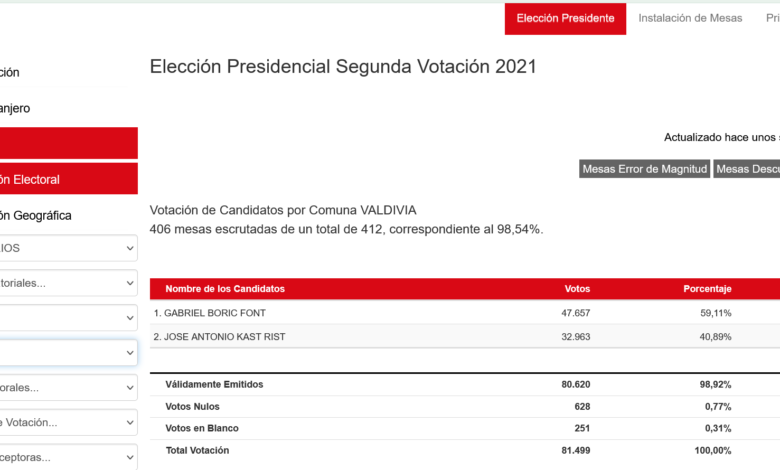Viewport: 780px width, 470px height.
Task: Select the red Electoral sidebar item
Action: coord(68,179)
